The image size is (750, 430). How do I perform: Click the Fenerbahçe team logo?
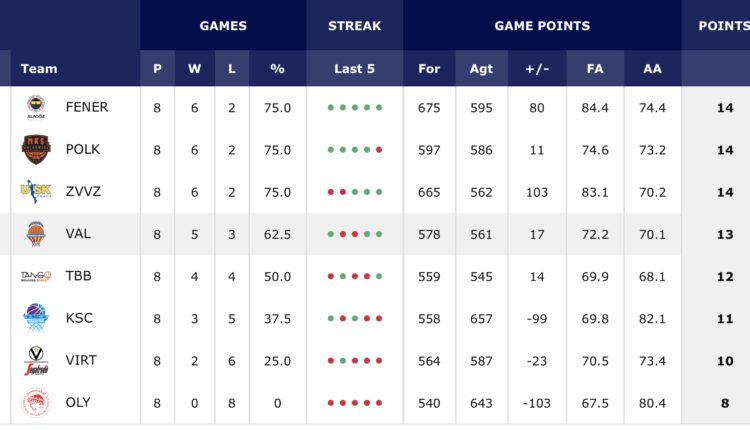36,107
